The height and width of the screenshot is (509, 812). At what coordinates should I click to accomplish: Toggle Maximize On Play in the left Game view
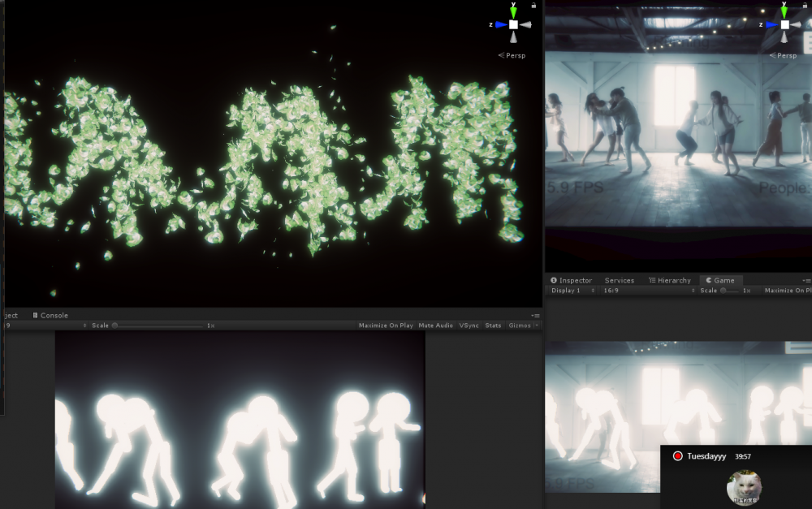386,326
